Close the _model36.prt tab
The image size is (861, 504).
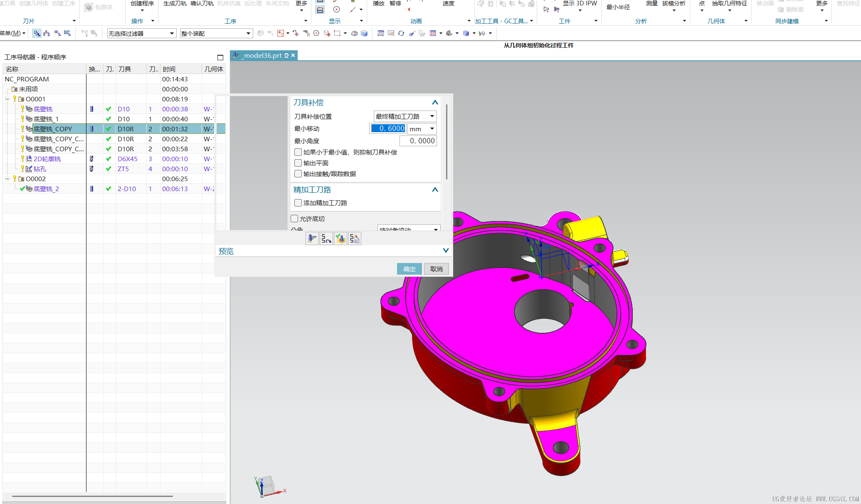(293, 55)
